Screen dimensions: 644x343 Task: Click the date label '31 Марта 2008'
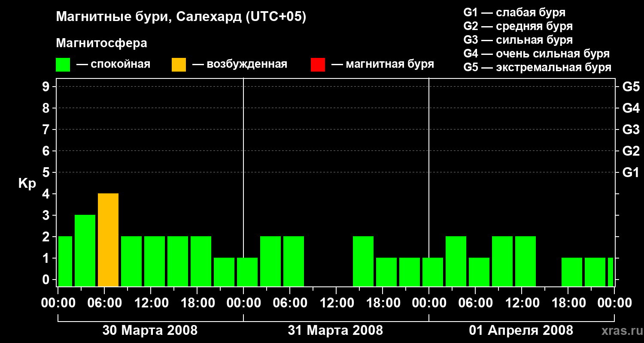pos(335,330)
